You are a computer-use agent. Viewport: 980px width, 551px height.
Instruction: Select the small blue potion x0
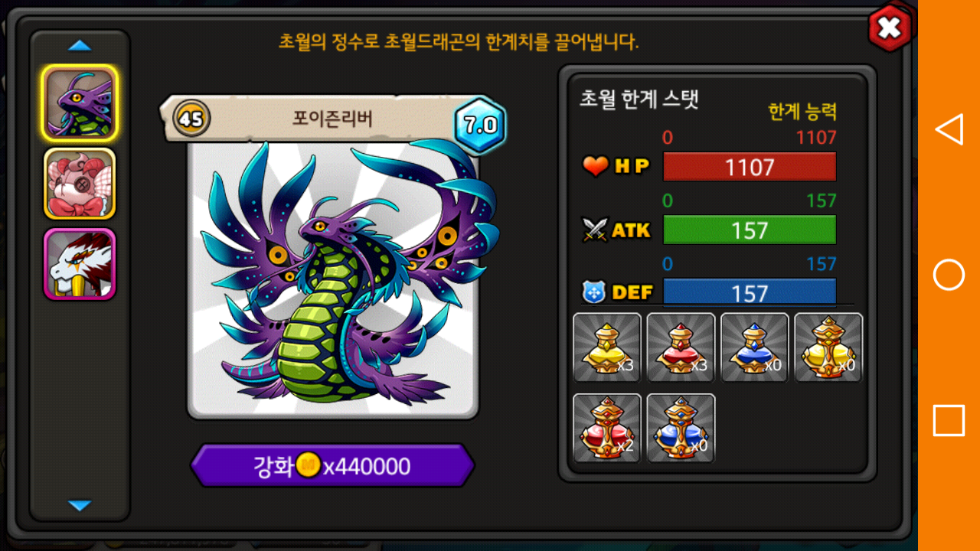point(754,347)
